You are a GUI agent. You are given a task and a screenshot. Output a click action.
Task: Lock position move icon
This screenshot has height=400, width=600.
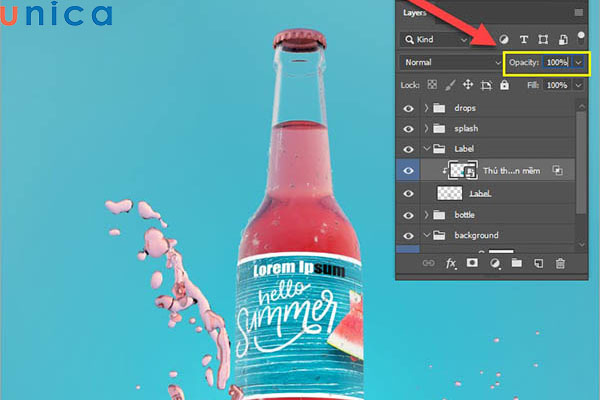click(x=468, y=85)
